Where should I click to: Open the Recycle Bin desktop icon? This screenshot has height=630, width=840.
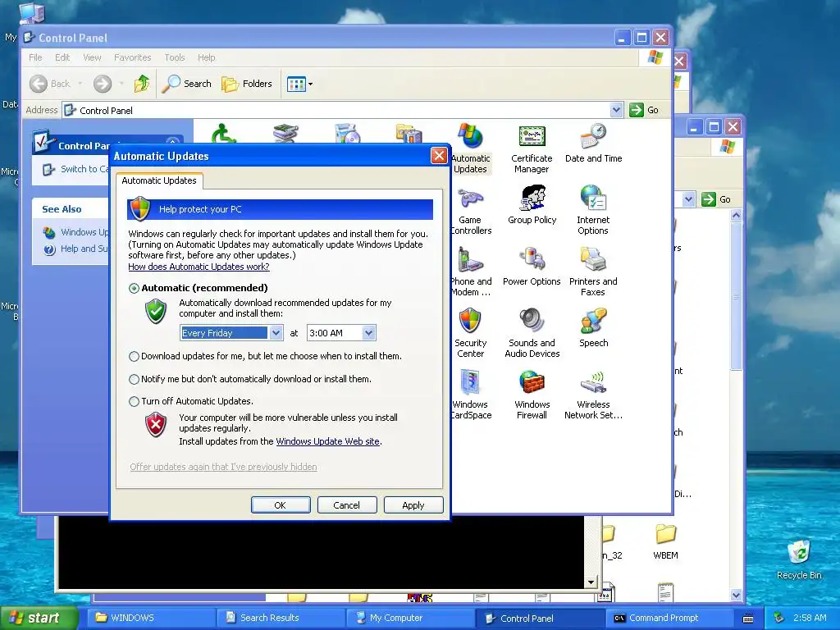(x=799, y=559)
